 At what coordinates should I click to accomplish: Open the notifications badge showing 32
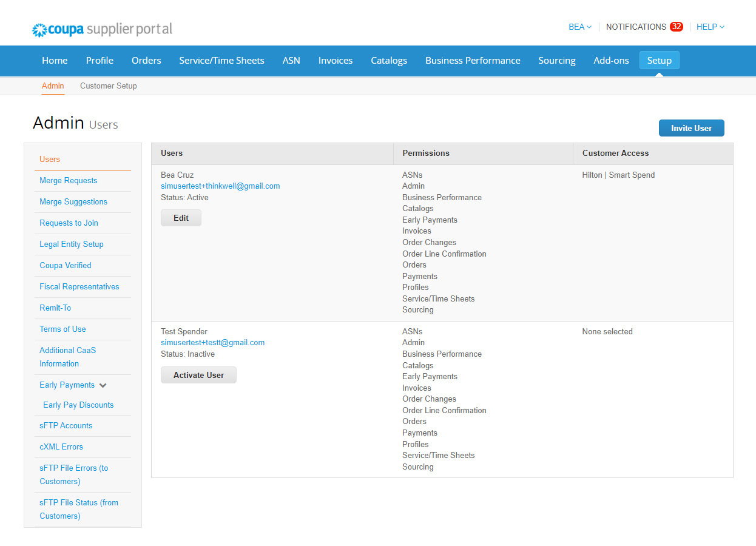click(676, 27)
